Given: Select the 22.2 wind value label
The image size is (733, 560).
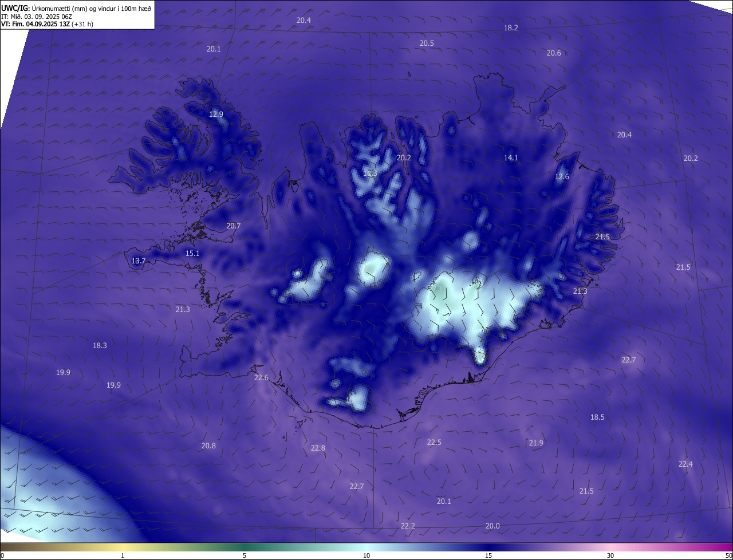Looking at the screenshot, I should (408, 526).
